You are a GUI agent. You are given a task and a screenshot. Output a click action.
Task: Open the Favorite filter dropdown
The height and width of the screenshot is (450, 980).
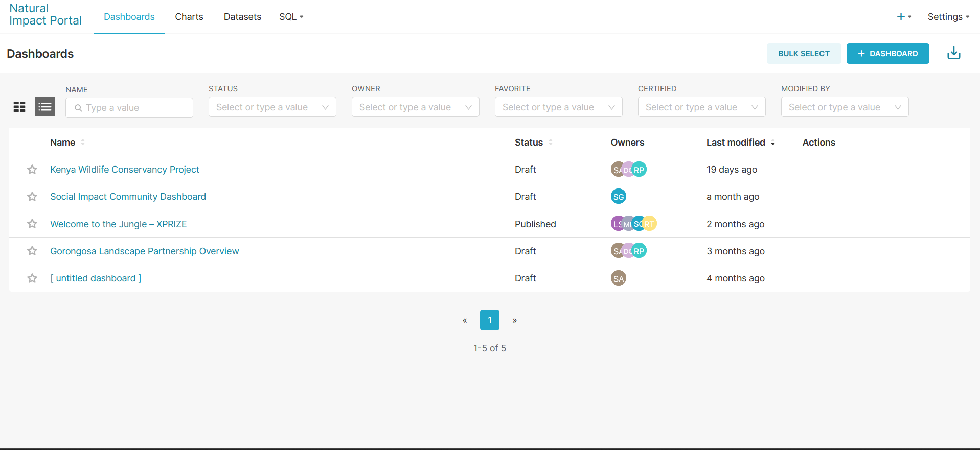point(559,107)
